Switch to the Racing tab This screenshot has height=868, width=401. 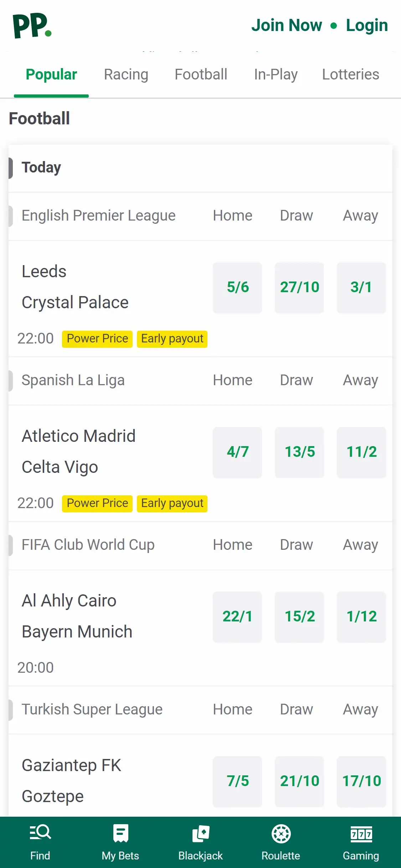(x=126, y=74)
